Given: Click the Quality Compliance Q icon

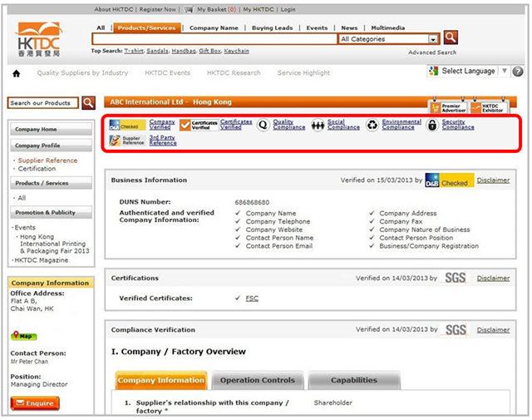Looking at the screenshot, I should (263, 125).
